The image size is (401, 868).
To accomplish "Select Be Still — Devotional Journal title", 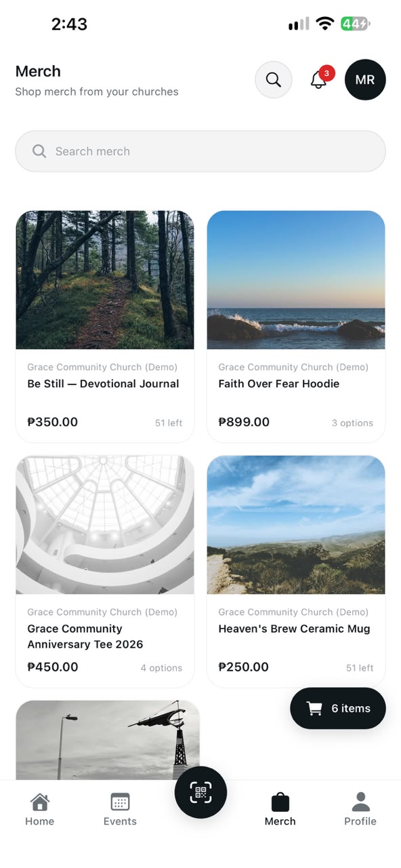I will pyautogui.click(x=103, y=384).
